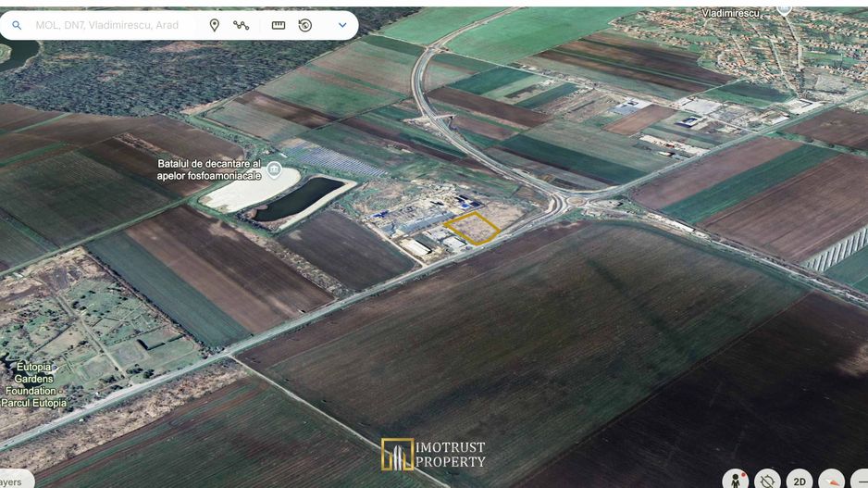This screenshot has width=868, height=488.
Task: Zoom out with the minus button
Action: point(860,481)
